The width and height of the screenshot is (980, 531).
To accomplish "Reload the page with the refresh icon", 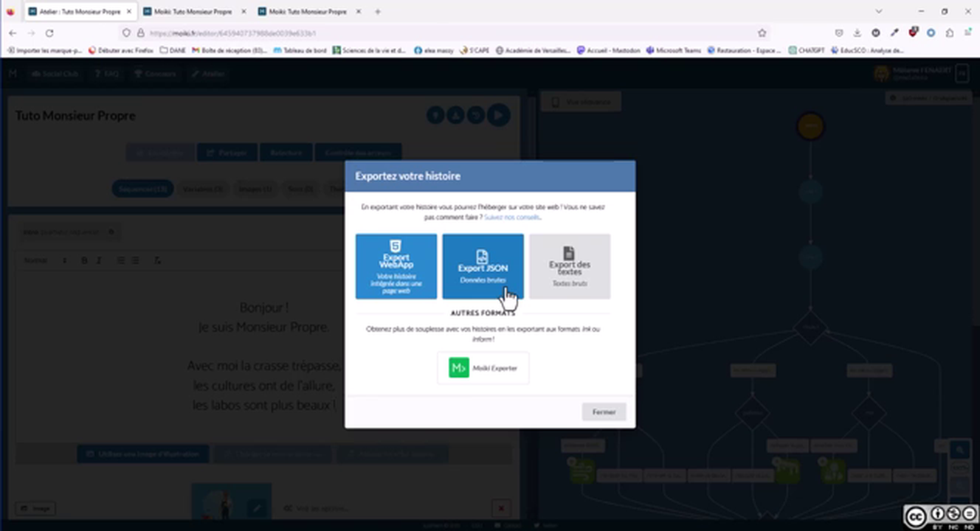I will coord(49,33).
